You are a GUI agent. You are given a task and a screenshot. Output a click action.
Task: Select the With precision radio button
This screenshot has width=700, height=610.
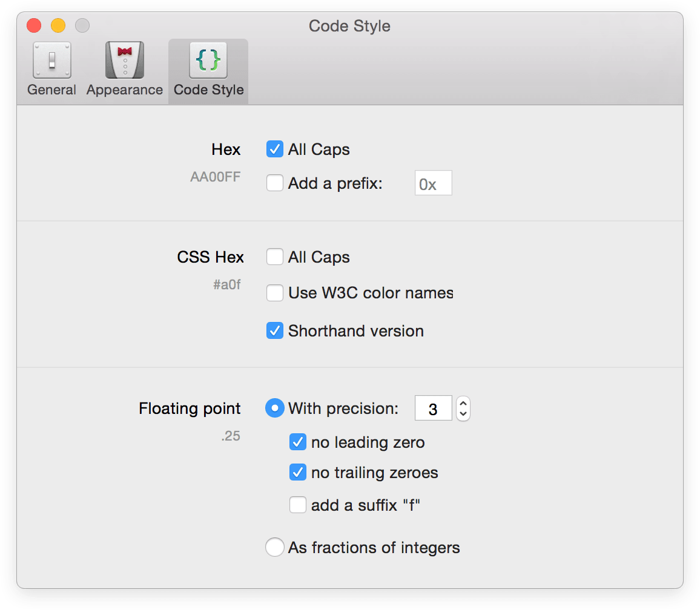274,408
